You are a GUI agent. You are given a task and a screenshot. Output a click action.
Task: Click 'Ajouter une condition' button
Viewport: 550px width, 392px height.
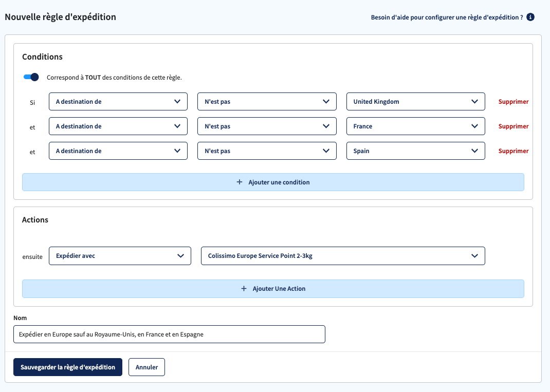[273, 182]
